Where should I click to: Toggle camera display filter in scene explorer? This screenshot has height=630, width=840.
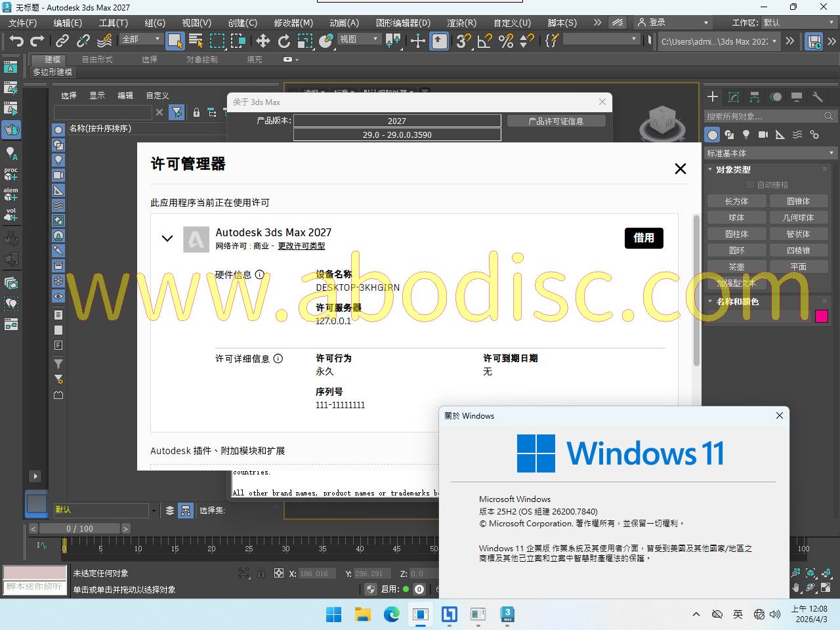tap(58, 175)
